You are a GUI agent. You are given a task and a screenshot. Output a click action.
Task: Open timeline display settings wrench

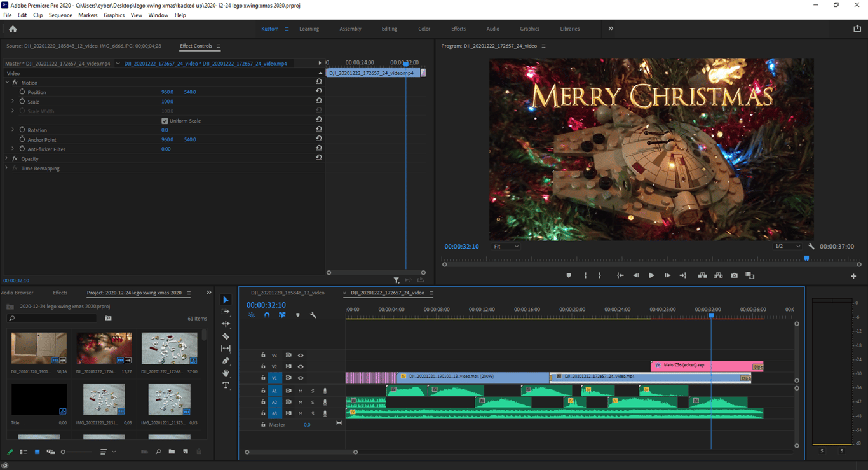(313, 315)
